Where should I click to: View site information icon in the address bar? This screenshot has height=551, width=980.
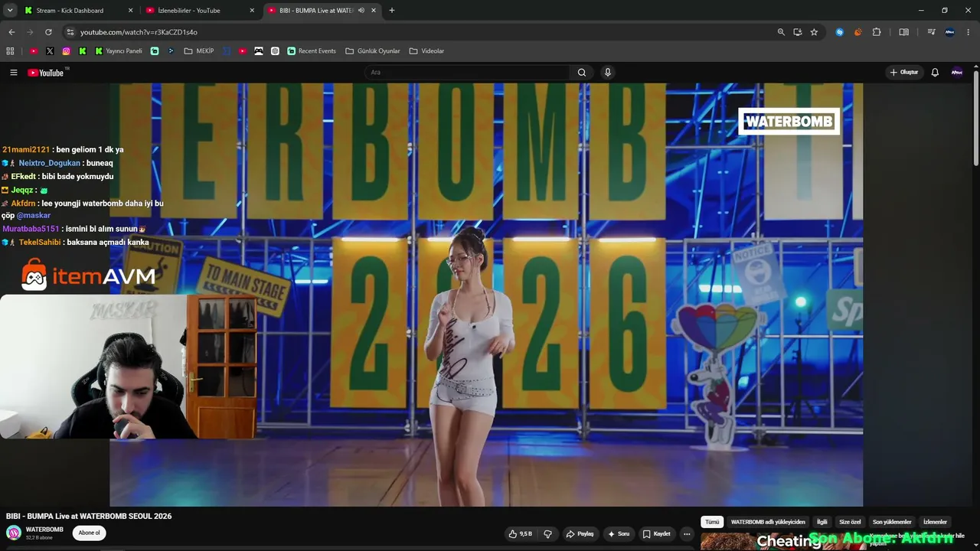coord(70,32)
